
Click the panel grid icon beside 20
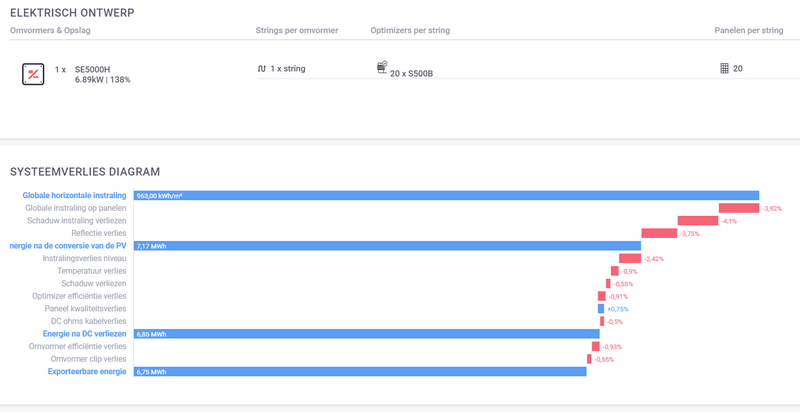click(724, 69)
